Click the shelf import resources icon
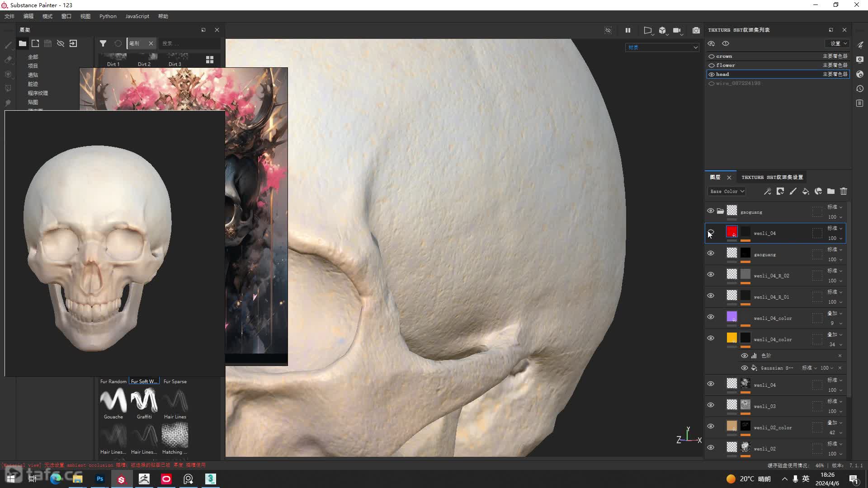 tap(73, 43)
